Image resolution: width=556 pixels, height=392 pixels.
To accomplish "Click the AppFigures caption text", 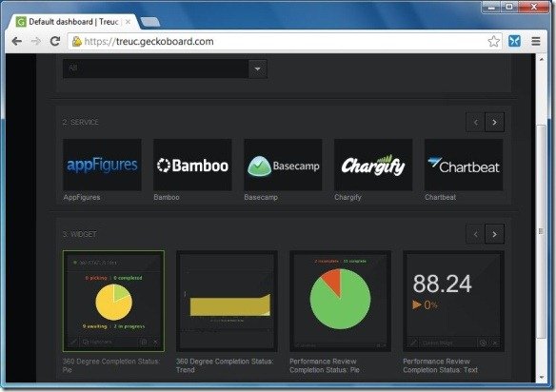I will click(82, 197).
